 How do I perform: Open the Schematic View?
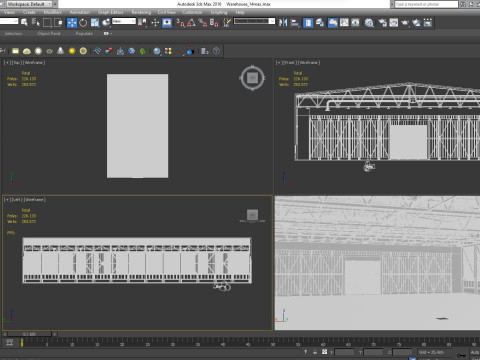(x=355, y=22)
